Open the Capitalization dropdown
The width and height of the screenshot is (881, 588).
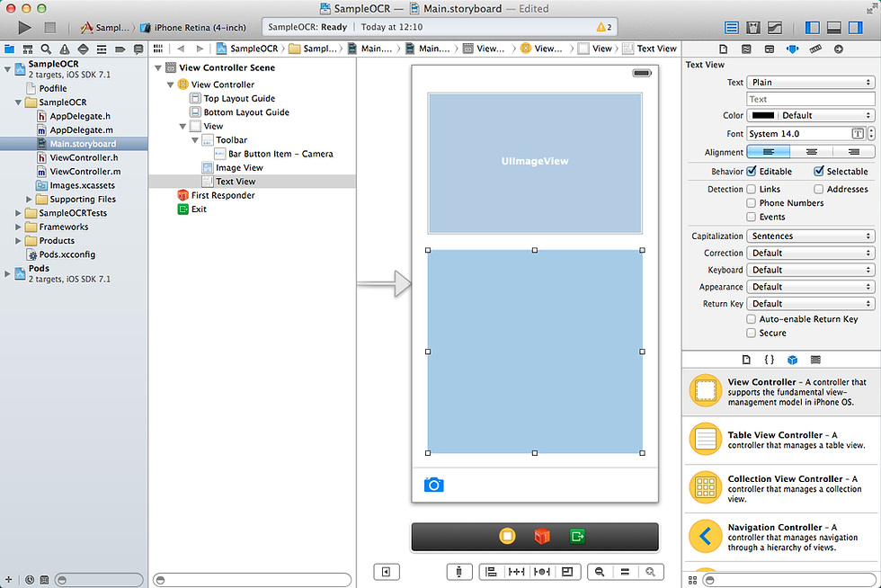coord(811,236)
